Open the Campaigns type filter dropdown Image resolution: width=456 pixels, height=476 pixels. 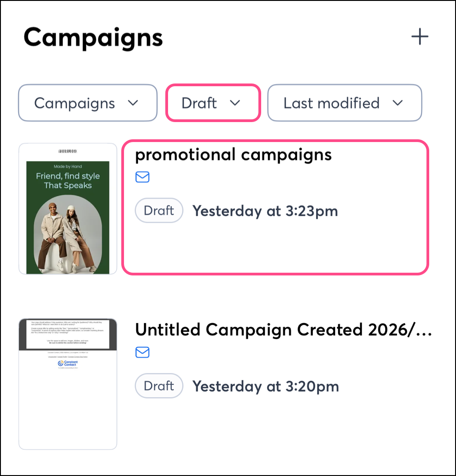(87, 103)
